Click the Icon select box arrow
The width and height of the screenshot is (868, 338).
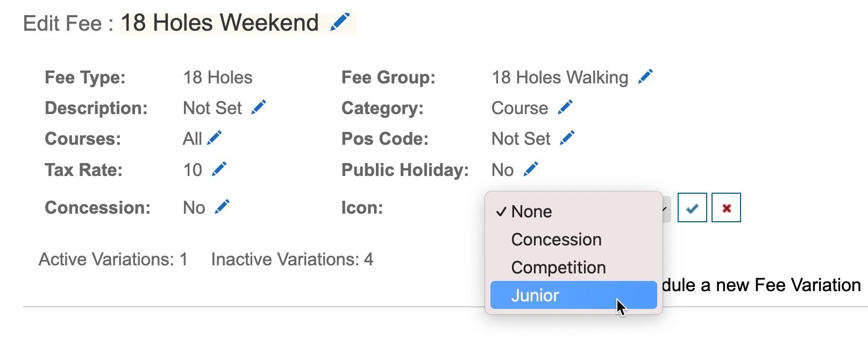point(666,209)
